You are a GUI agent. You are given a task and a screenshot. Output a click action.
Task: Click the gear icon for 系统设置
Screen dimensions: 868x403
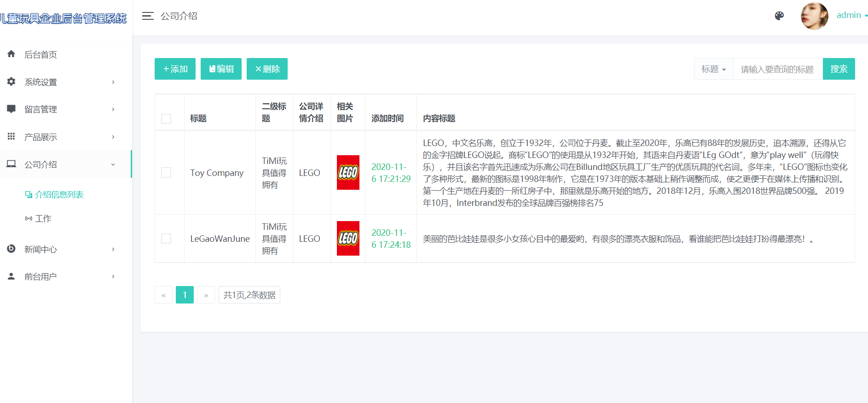[12, 82]
